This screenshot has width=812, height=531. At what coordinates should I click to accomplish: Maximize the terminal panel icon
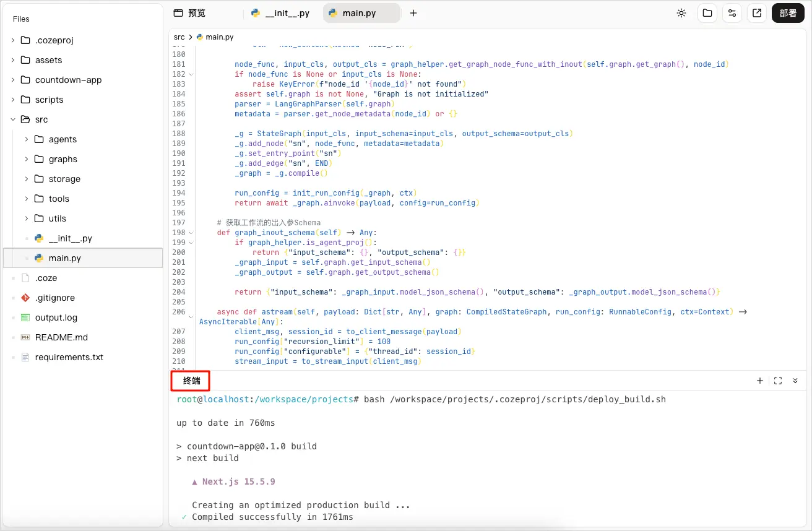(778, 381)
